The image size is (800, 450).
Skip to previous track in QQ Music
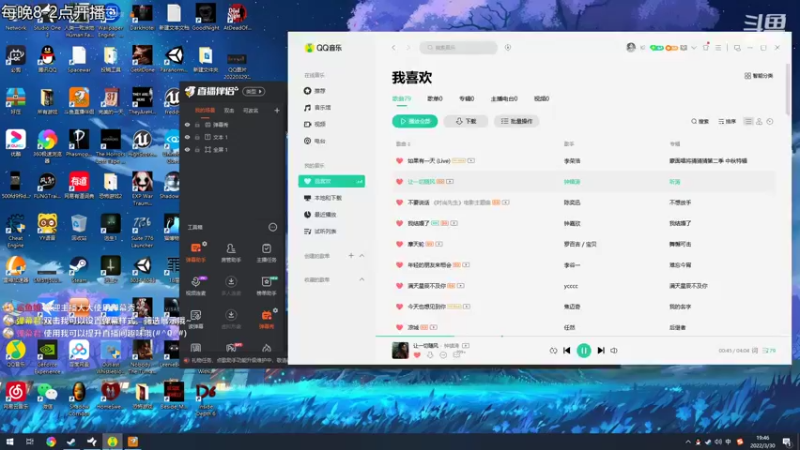click(567, 351)
